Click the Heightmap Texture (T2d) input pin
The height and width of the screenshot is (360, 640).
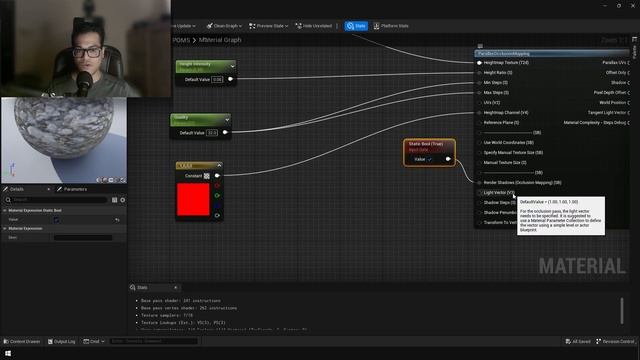(479, 63)
